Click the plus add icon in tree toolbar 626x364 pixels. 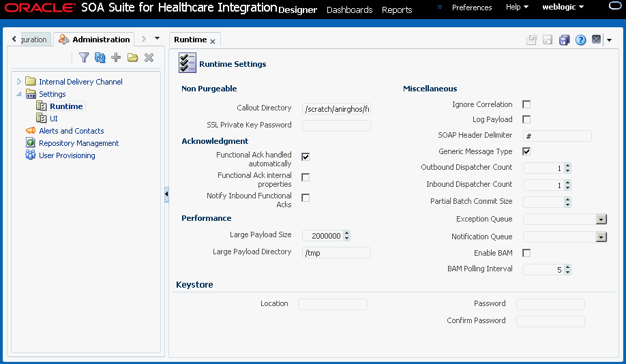tap(116, 57)
